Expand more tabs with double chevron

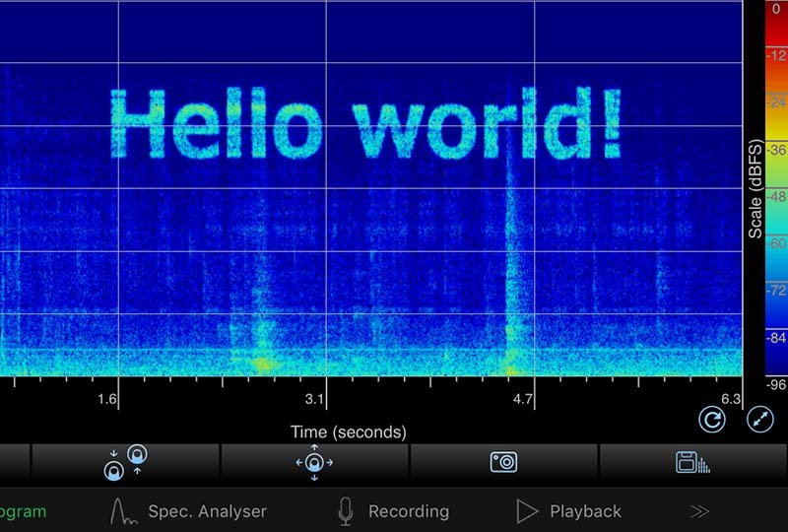699,511
